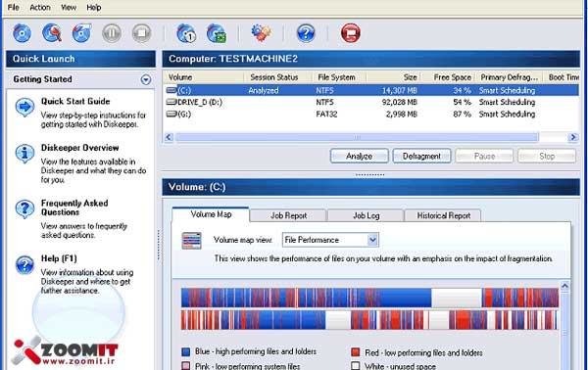Sort by the Free Space column header

click(448, 77)
